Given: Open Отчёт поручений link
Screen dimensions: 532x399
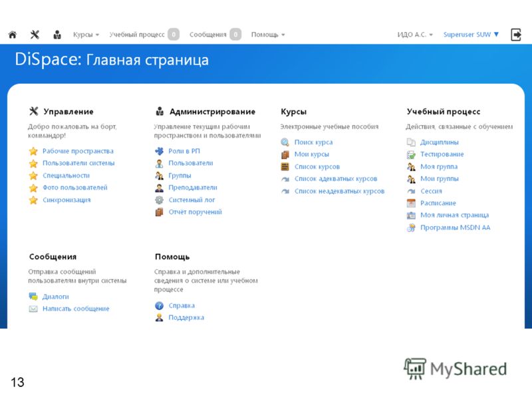Looking at the screenshot, I should click(x=195, y=212).
